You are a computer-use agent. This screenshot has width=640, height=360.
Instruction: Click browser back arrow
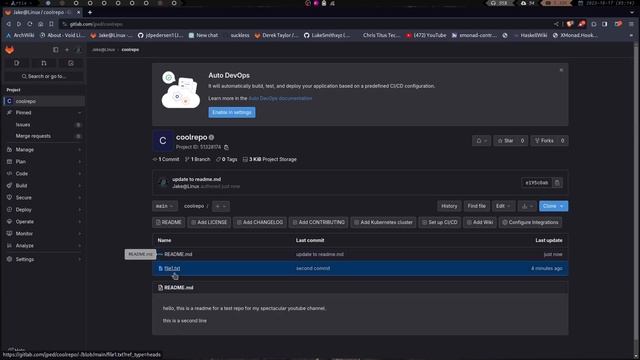tap(9, 24)
